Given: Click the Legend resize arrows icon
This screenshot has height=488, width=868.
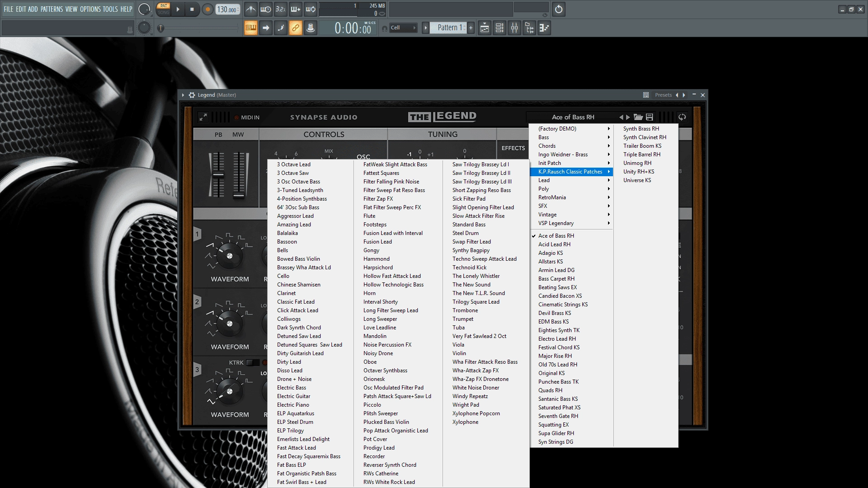Looking at the screenshot, I should (x=203, y=117).
